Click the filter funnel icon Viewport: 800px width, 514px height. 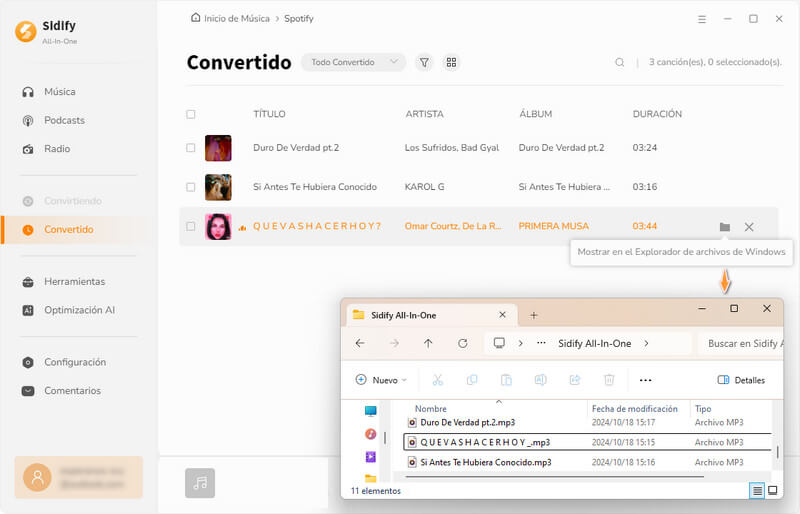(x=424, y=62)
